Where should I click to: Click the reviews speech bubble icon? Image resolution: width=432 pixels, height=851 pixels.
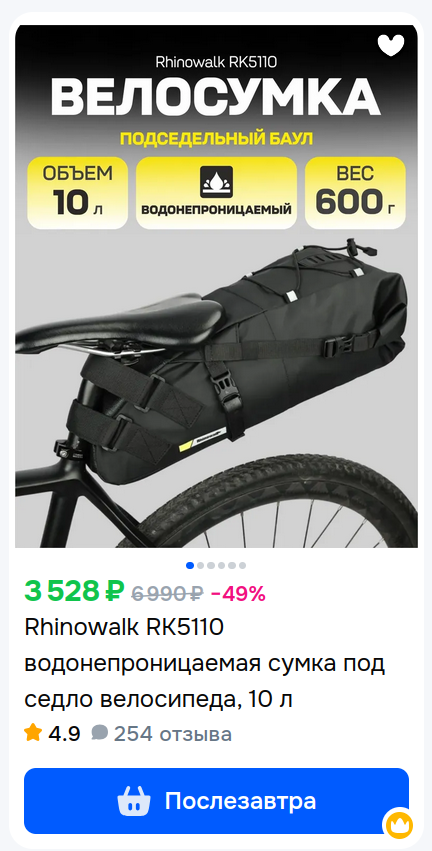coord(99,733)
